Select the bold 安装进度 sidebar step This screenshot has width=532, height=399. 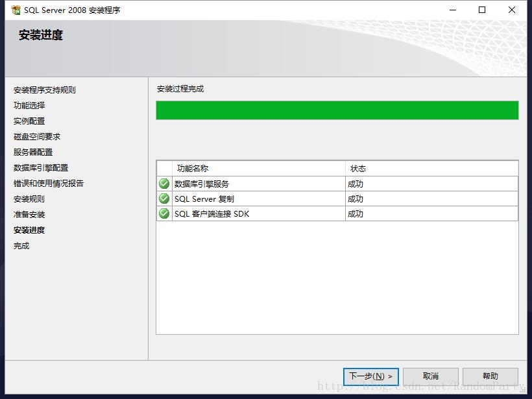pyautogui.click(x=29, y=230)
